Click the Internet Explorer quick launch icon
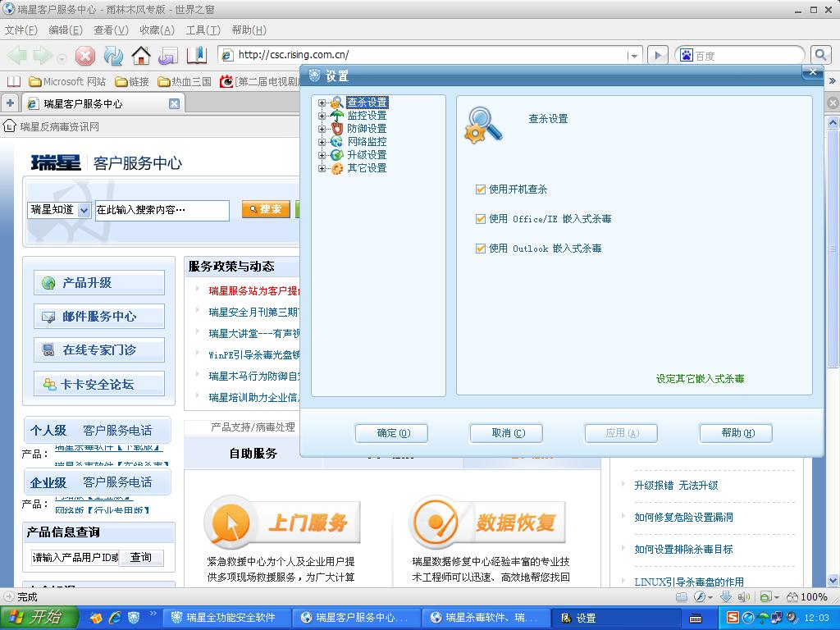The height and width of the screenshot is (630, 840). click(115, 618)
